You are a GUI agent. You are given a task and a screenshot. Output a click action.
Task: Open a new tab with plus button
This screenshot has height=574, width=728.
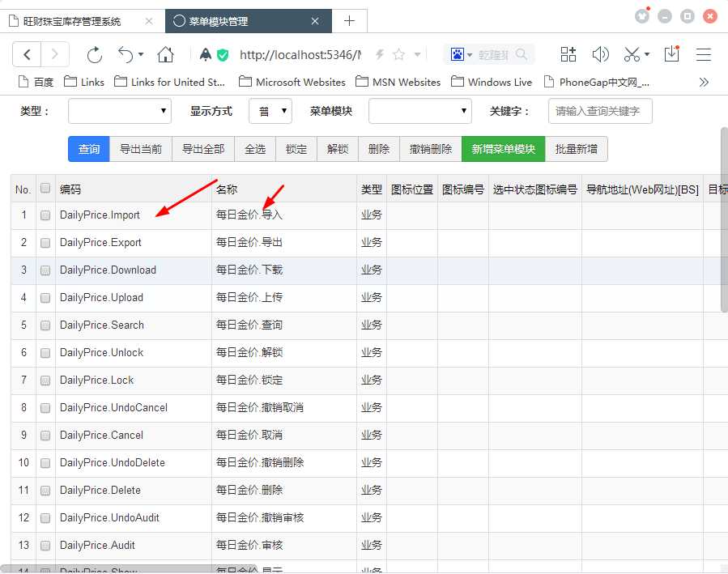click(349, 21)
